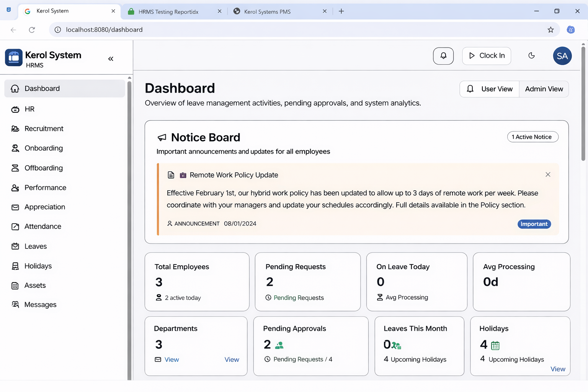Open the SA user avatar menu
The image size is (588, 392).
coord(562,56)
